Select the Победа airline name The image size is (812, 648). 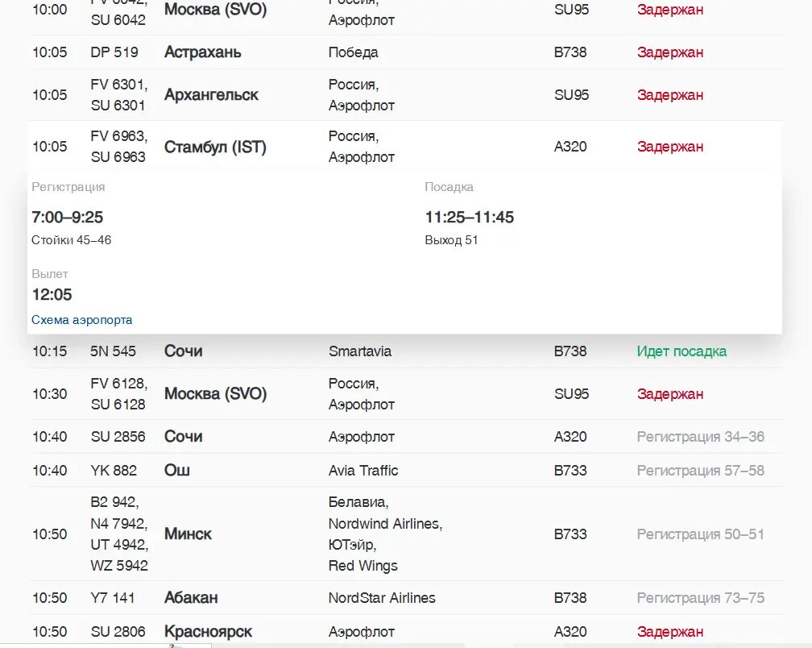click(353, 52)
